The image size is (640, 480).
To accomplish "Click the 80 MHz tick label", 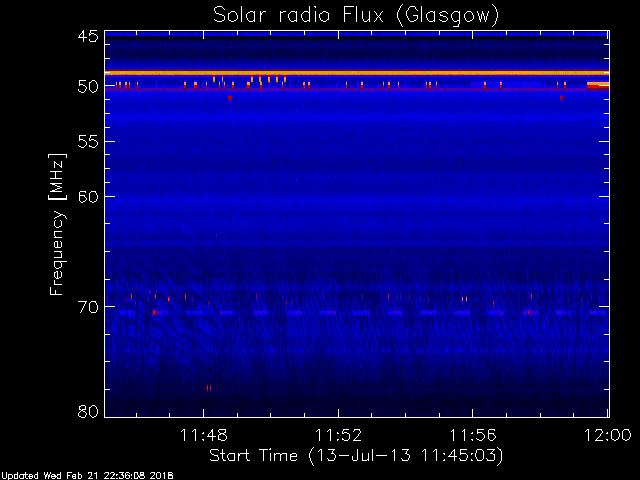I will coord(88,411).
